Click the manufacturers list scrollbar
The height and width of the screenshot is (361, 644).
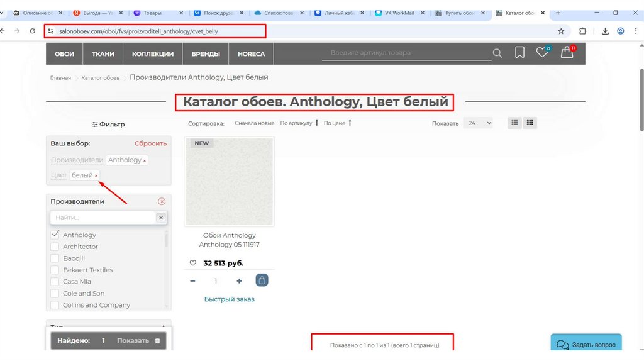tap(166, 239)
